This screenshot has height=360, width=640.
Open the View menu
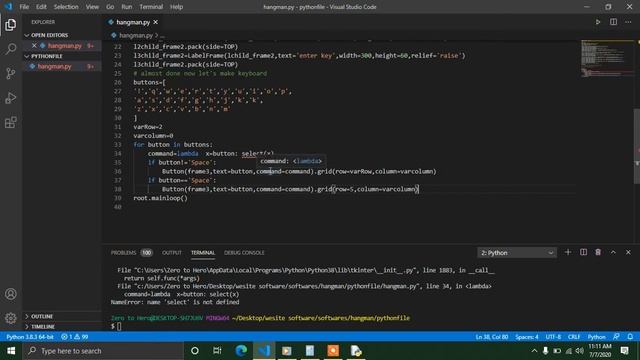[x=92, y=7]
